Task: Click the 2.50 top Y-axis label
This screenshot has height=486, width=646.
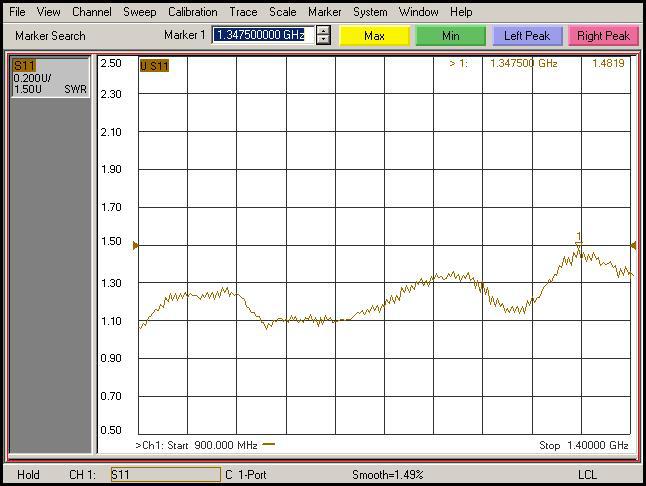Action: coord(111,63)
